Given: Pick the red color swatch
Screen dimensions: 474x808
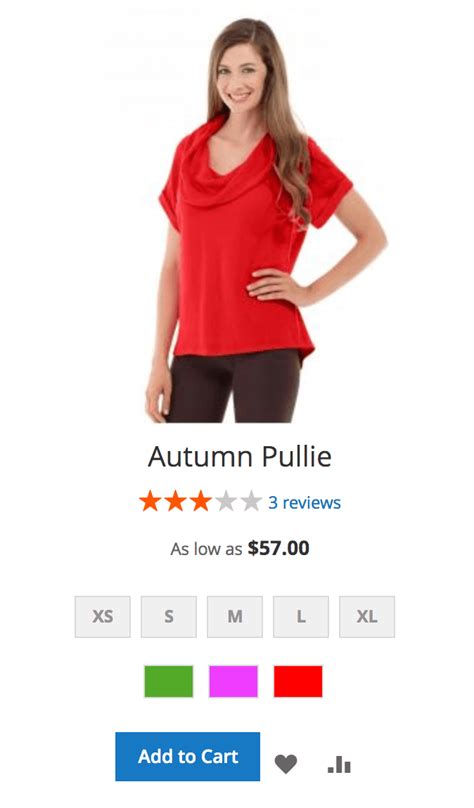Looking at the screenshot, I should click(x=298, y=681).
